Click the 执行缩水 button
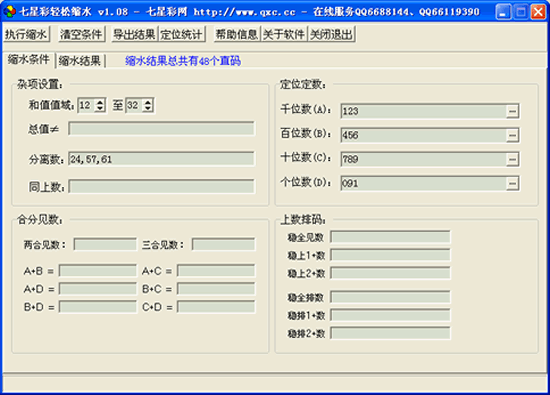This screenshot has width=550, height=395. (x=26, y=34)
